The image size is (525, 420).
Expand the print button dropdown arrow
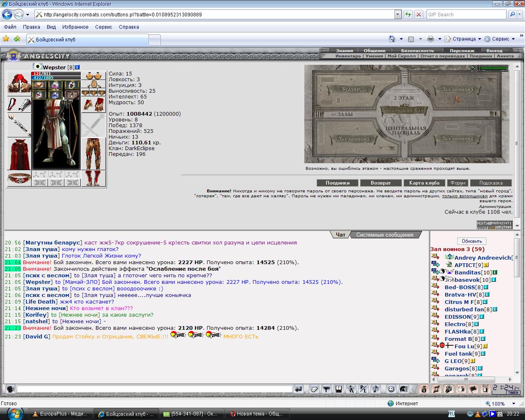click(440, 39)
